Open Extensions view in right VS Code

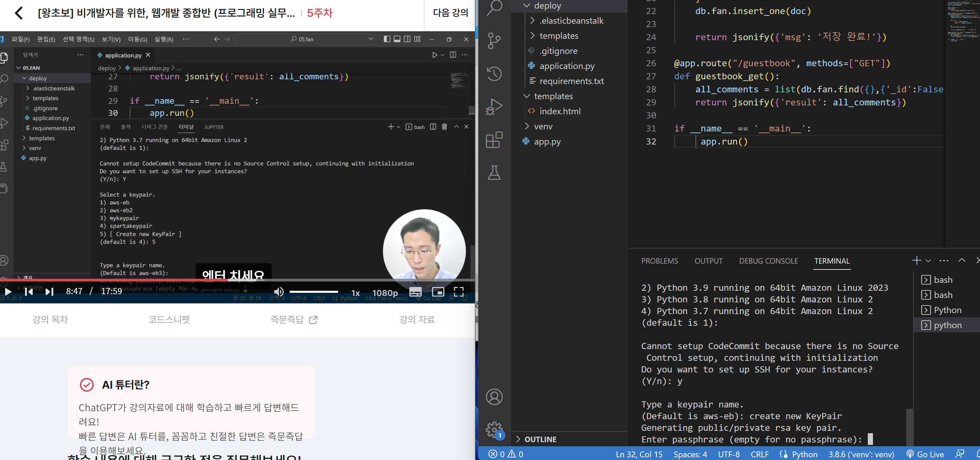[494, 140]
